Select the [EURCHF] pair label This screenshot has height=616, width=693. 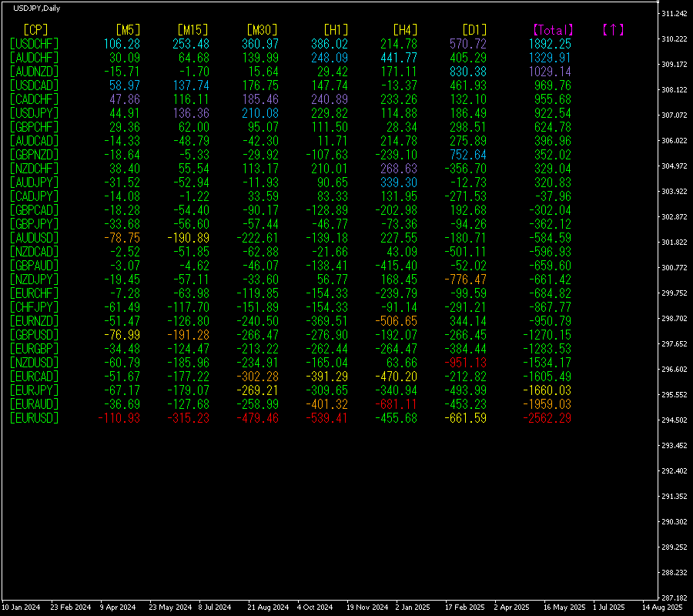[x=34, y=293]
